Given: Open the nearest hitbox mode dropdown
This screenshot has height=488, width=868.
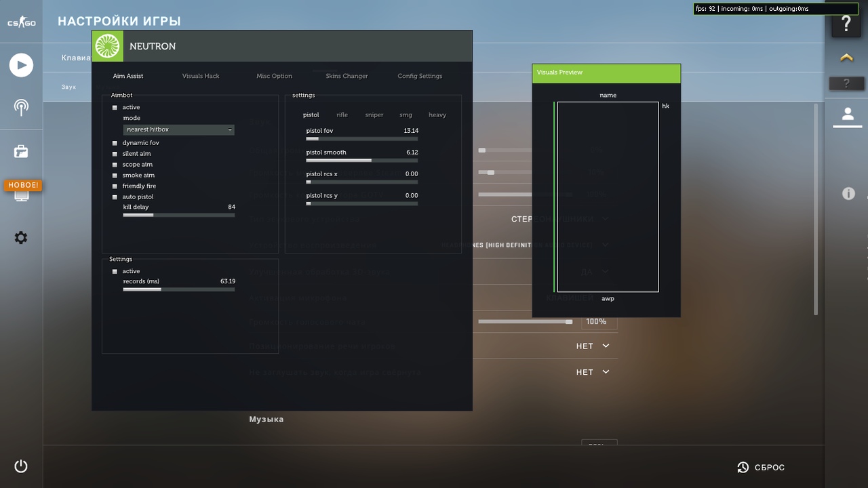Looking at the screenshot, I should 179,129.
